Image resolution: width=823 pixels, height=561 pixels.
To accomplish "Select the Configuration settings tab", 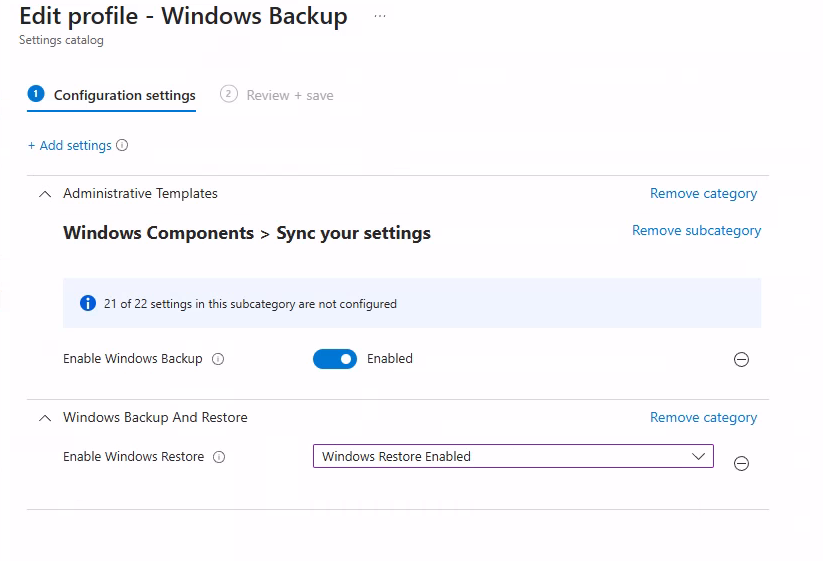I will [x=124, y=95].
